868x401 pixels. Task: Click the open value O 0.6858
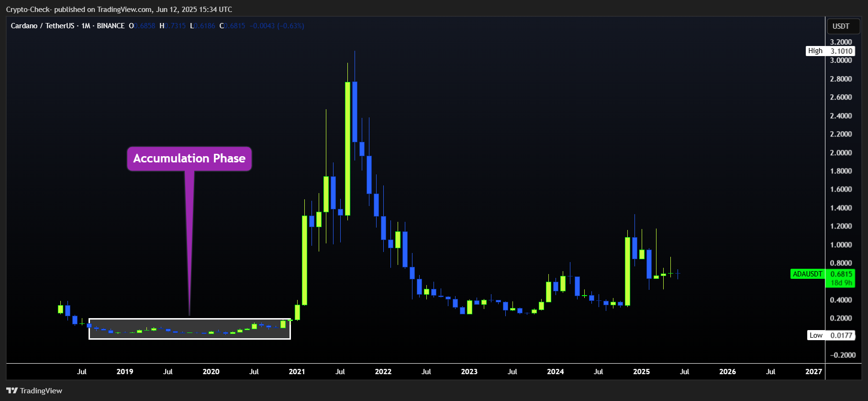pyautogui.click(x=142, y=26)
